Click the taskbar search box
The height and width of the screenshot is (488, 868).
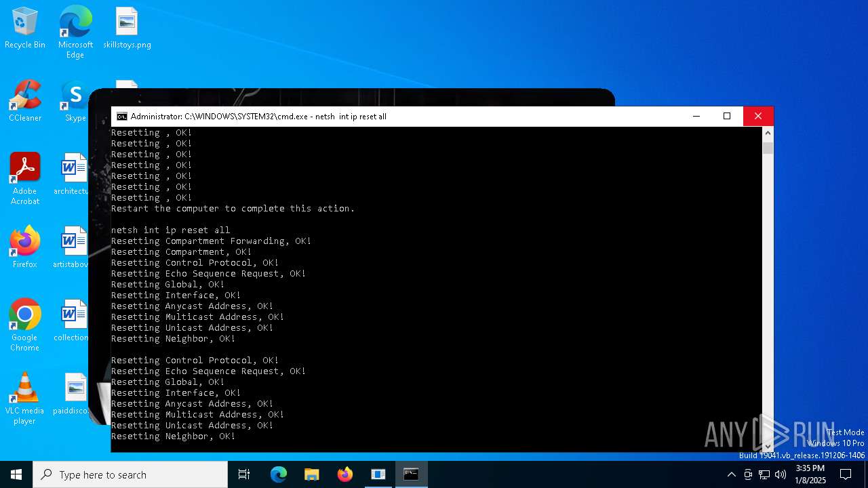130,474
